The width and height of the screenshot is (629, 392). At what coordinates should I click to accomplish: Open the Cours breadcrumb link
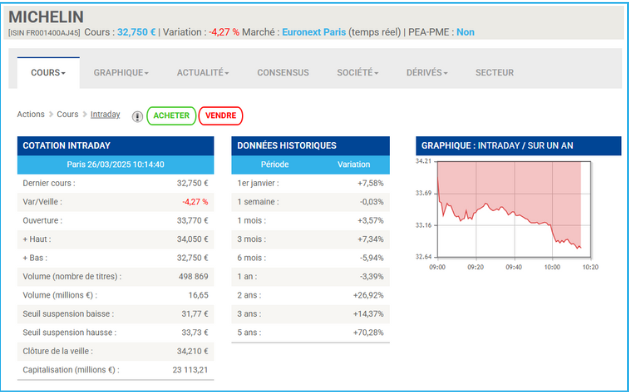67,114
